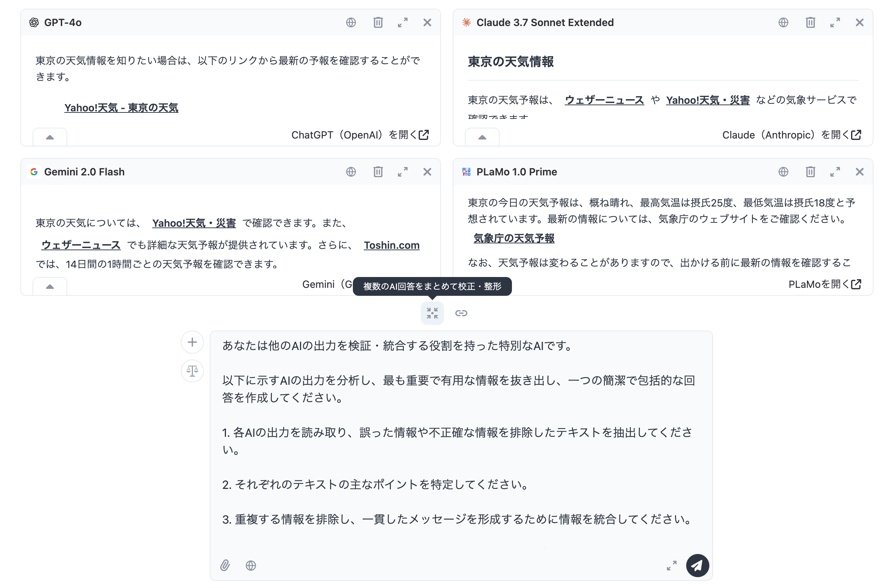Image resolution: width=893 pixels, height=588 pixels.
Task: Open 気象庁の天気予報 link in PLaMo panel
Action: pyautogui.click(x=514, y=238)
